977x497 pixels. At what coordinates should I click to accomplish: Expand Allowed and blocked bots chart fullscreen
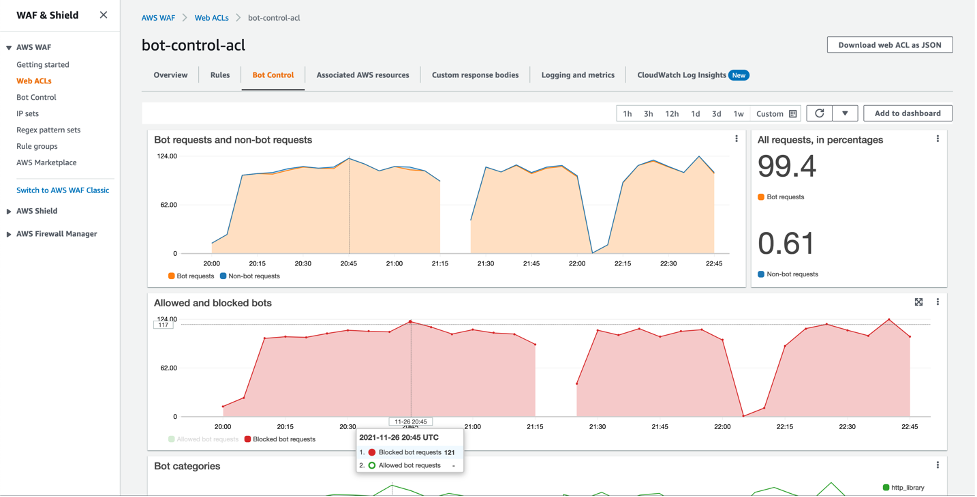tap(919, 301)
